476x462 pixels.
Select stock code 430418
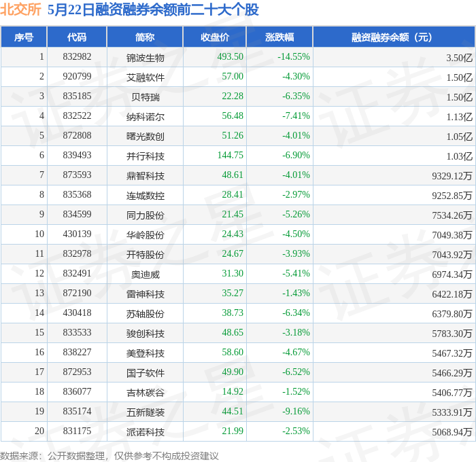77,313
